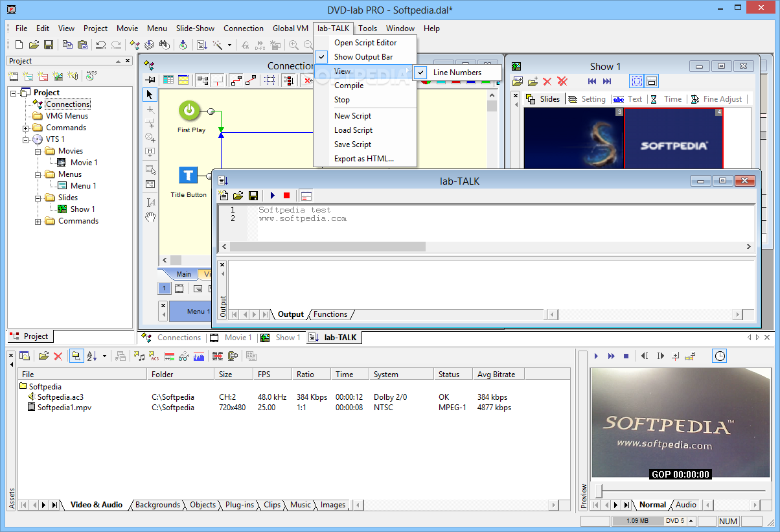
Task: Toggle the dotted-frame safe area button in Show 1
Action: click(637, 81)
